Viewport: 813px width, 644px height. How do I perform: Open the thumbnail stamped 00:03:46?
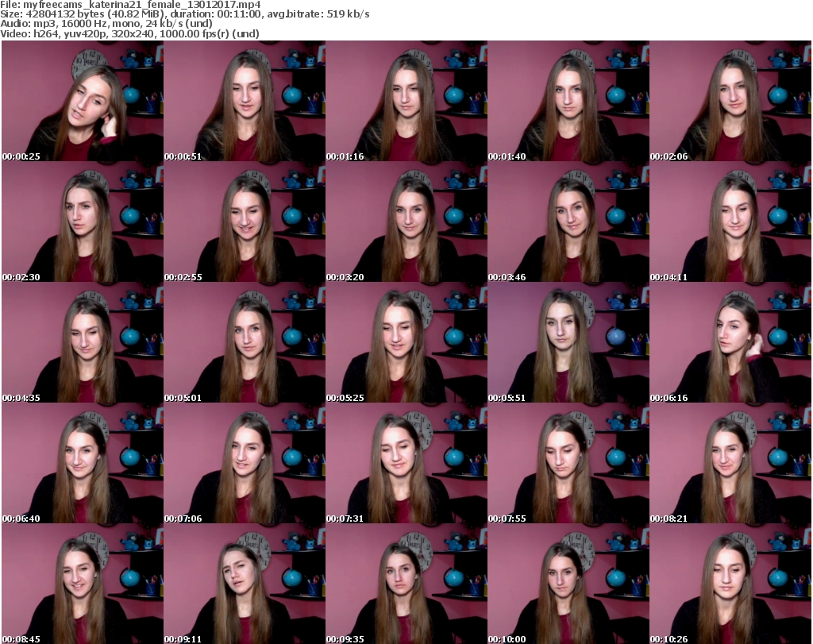(568, 222)
